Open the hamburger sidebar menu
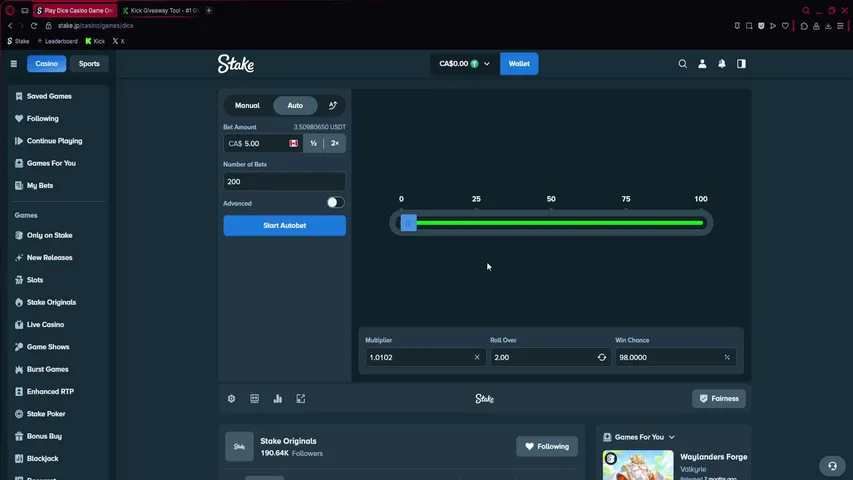The height and width of the screenshot is (480, 853). (14, 64)
